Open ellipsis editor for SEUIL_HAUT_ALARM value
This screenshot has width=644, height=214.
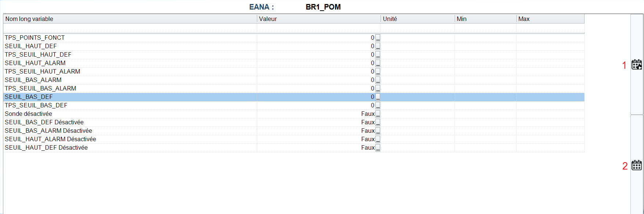click(378, 63)
